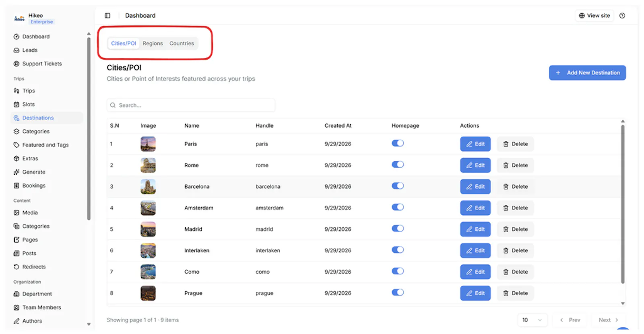
Task: Go to the Next page
Action: 608,320
